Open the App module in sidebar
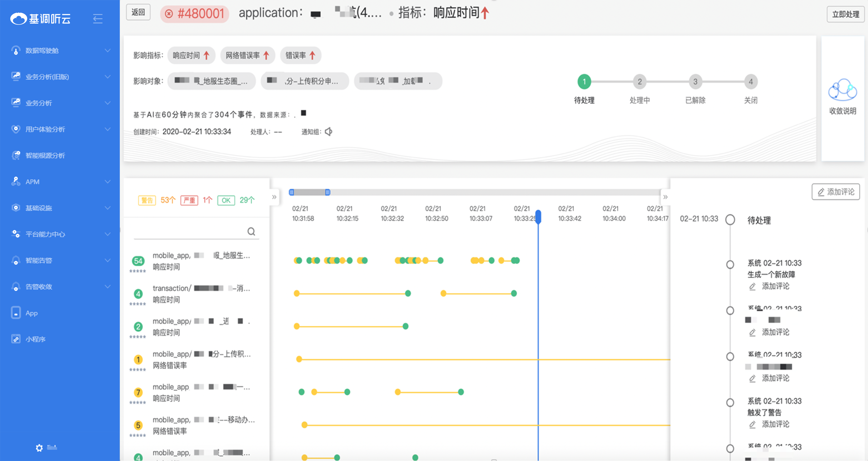The width and height of the screenshot is (868, 461). click(31, 313)
